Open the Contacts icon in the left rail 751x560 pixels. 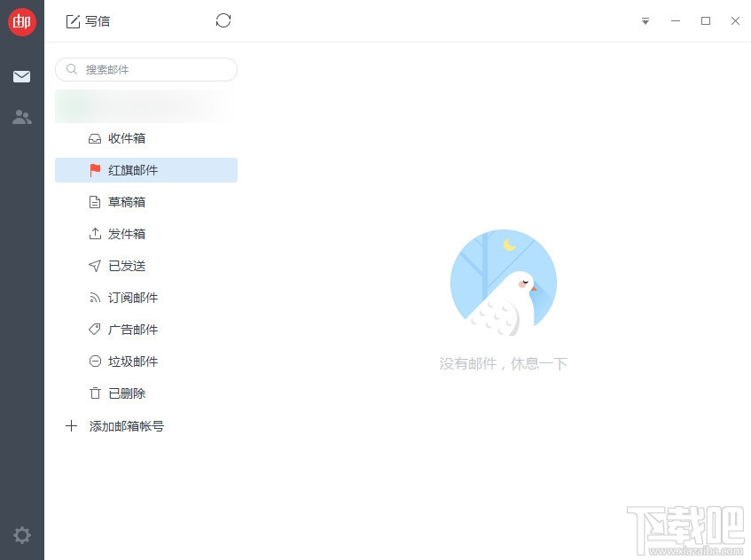pyautogui.click(x=21, y=117)
